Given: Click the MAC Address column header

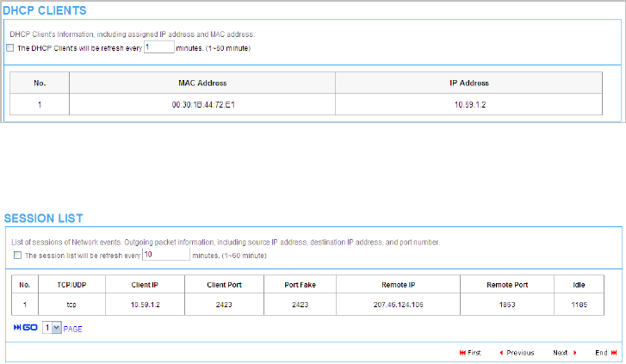Looking at the screenshot, I should click(x=202, y=83).
